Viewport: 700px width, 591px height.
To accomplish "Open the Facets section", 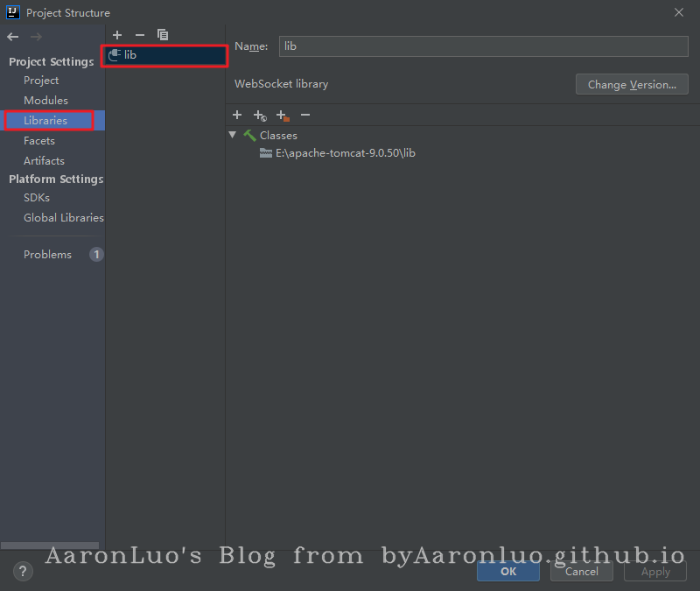I will [39, 141].
